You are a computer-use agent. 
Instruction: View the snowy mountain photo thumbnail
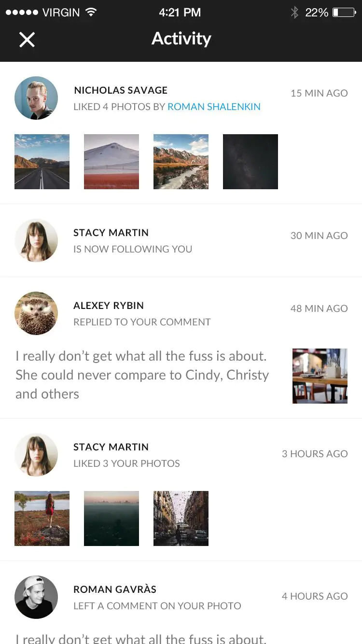pyautogui.click(x=111, y=162)
